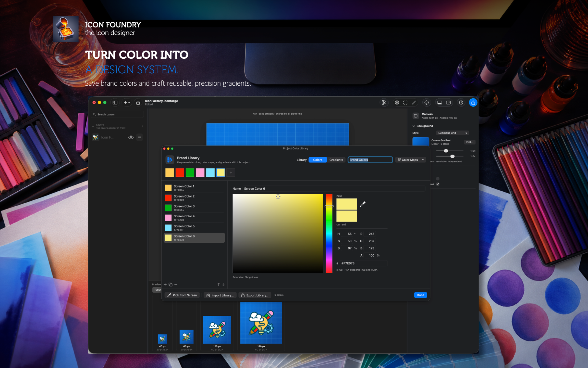Select Screen Color 6 in list
Image resolution: width=588 pixels, height=368 pixels.
(194, 238)
